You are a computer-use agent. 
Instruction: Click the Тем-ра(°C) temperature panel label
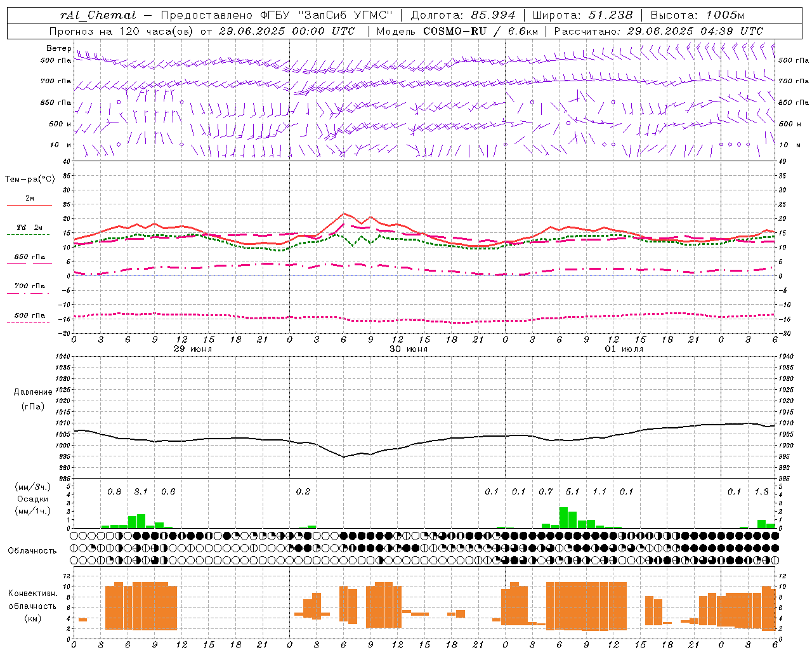pos(30,179)
